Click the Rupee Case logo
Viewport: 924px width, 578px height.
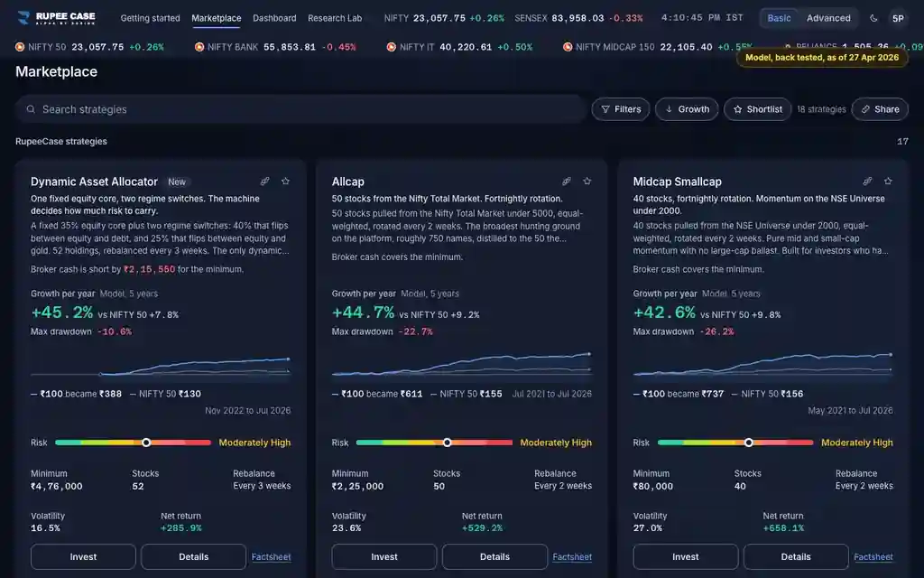(x=57, y=18)
